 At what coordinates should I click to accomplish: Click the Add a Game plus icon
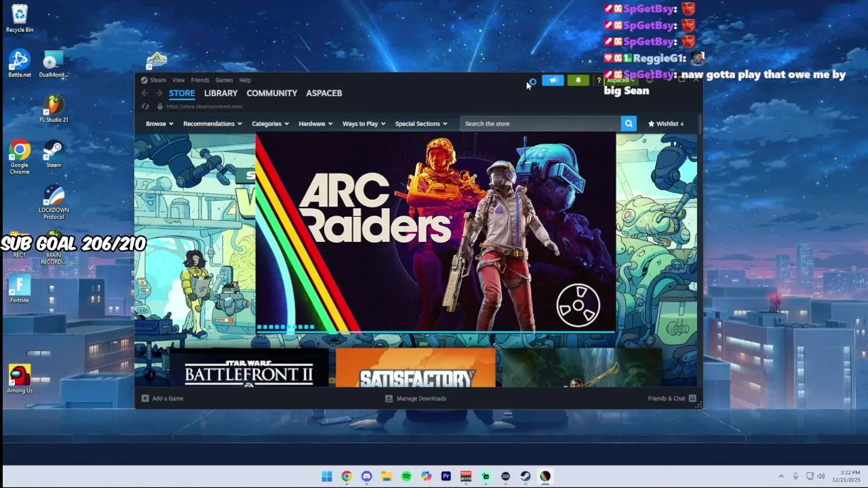[144, 399]
